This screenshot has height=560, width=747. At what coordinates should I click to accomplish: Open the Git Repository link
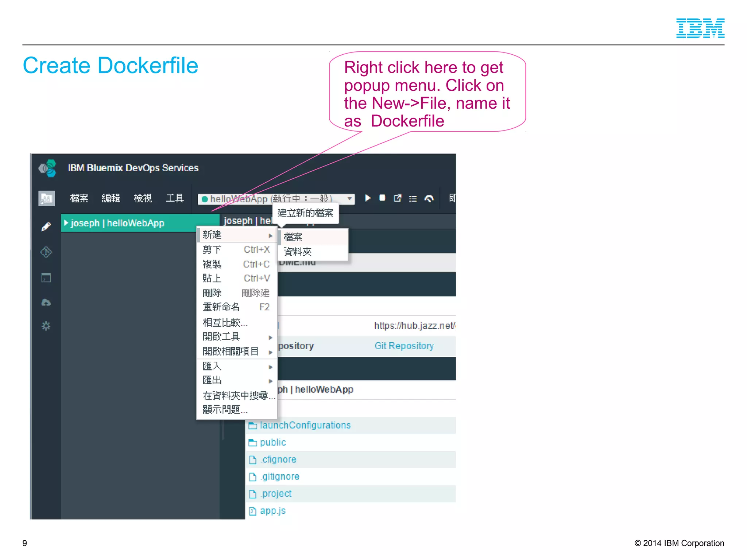pyautogui.click(x=404, y=346)
